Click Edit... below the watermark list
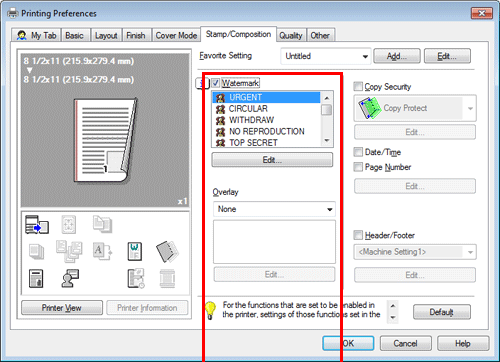Viewport: 500px width, 362px height. point(272,160)
